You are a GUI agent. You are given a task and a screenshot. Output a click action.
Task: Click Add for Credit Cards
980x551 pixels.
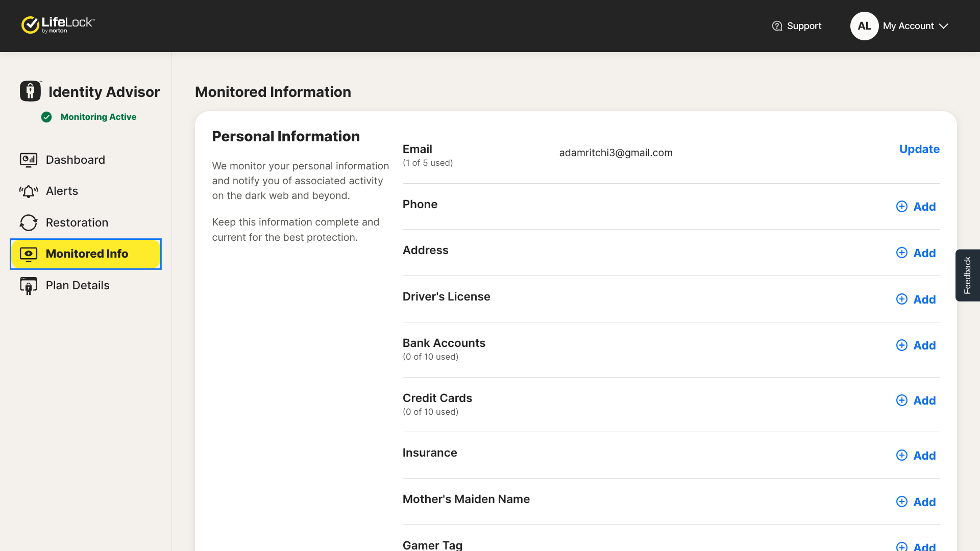tap(924, 401)
